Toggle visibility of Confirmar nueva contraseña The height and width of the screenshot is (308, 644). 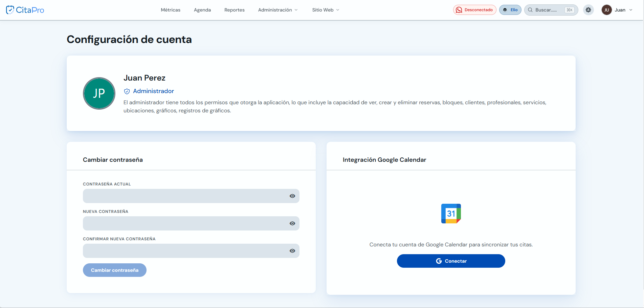[x=292, y=251]
